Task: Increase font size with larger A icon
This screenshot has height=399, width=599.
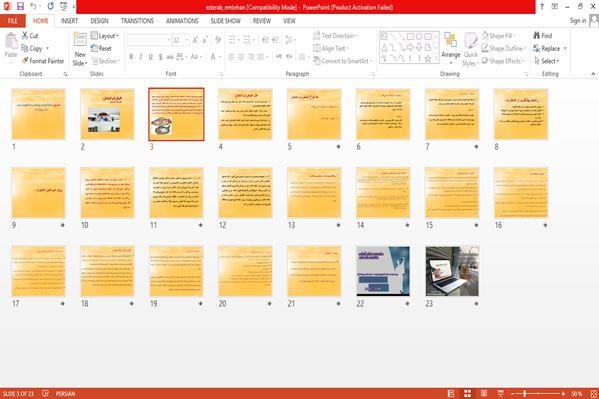Action: coord(195,40)
